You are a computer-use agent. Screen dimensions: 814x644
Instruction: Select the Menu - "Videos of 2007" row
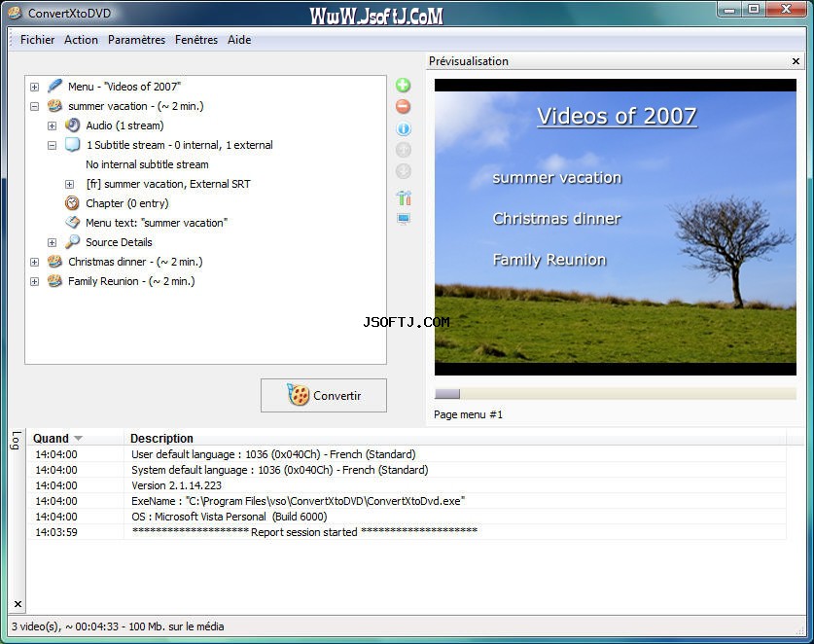pyautogui.click(x=124, y=87)
